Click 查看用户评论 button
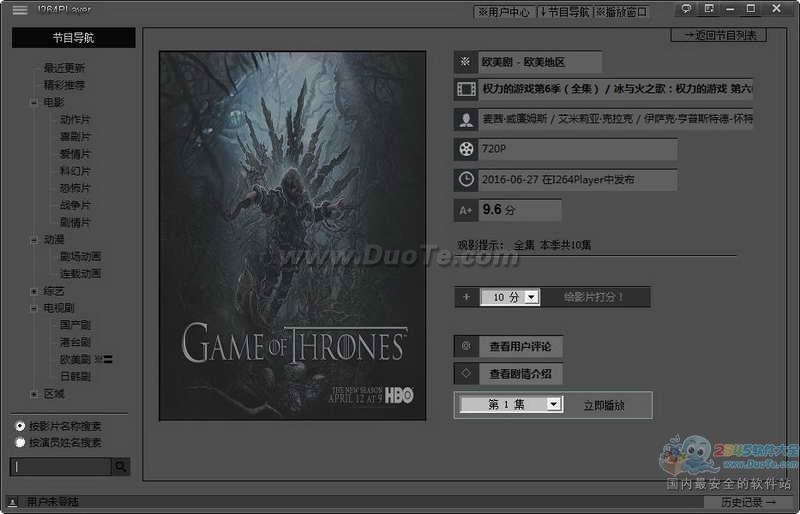The height and width of the screenshot is (514, 800). coord(520,347)
